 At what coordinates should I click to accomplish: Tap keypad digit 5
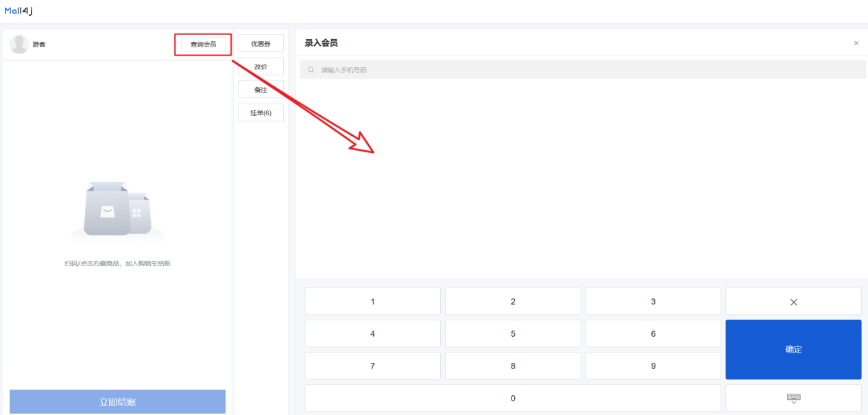click(513, 333)
